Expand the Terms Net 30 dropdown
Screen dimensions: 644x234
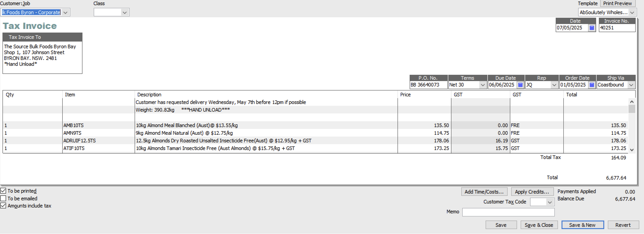[483, 85]
